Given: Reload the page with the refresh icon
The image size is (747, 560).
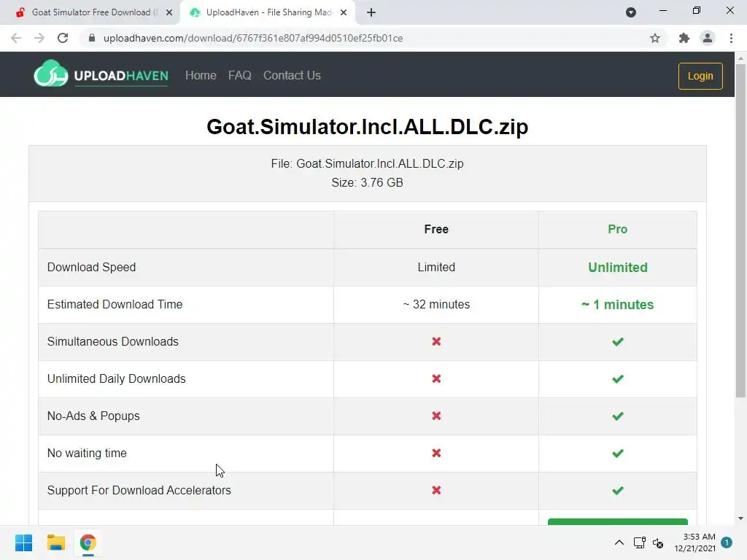Looking at the screenshot, I should click(x=63, y=38).
